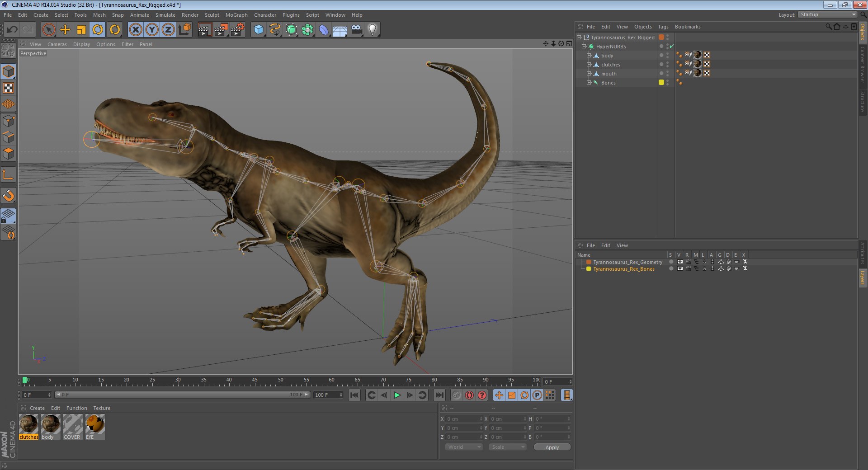Enable workplane grid mode icon
The height and width of the screenshot is (470, 868).
[9, 104]
